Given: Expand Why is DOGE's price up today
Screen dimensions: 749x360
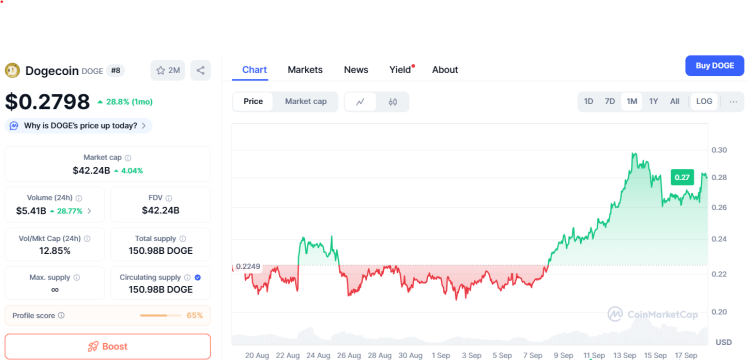Looking at the screenshot, I should pyautogui.click(x=79, y=126).
